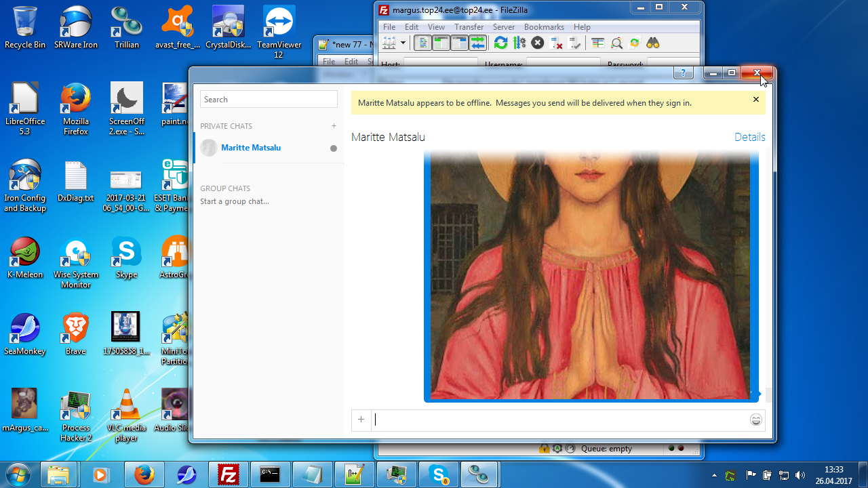Image resolution: width=868 pixels, height=488 pixels.
Task: Click FileZilla's cancel current operation icon
Action: click(x=538, y=43)
